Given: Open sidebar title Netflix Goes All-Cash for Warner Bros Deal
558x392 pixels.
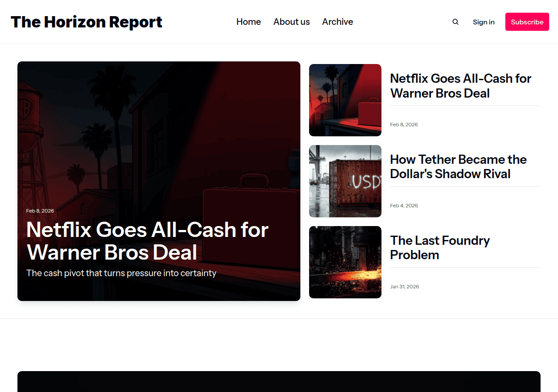Looking at the screenshot, I should click(x=461, y=86).
